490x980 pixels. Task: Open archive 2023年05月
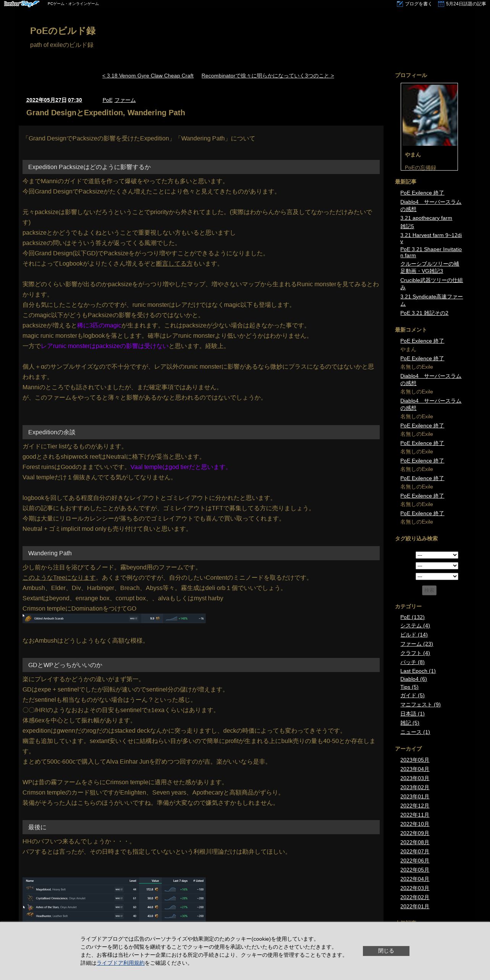pyautogui.click(x=415, y=760)
